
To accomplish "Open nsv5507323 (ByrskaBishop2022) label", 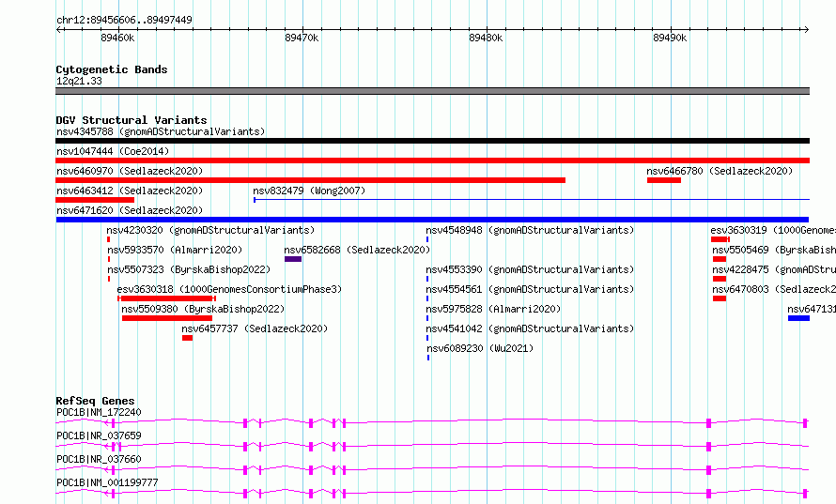I will pos(189,269).
